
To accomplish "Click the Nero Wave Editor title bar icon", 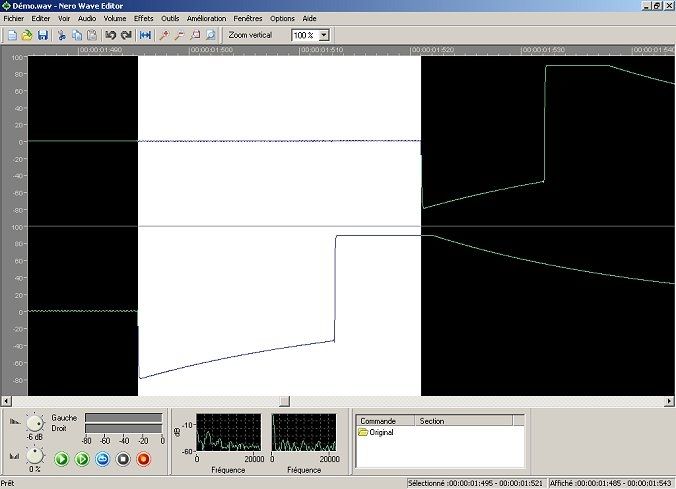I will click(6, 6).
